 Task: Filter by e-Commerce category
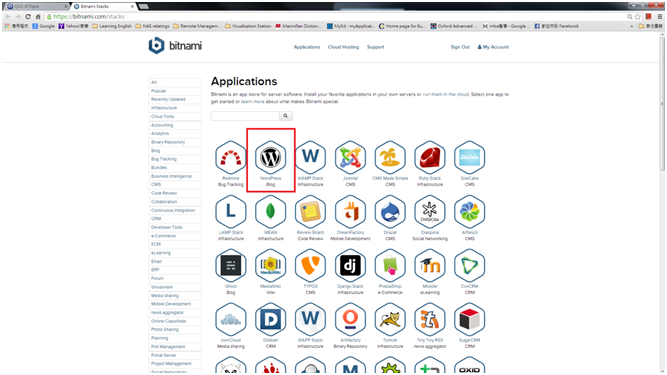coord(175,236)
